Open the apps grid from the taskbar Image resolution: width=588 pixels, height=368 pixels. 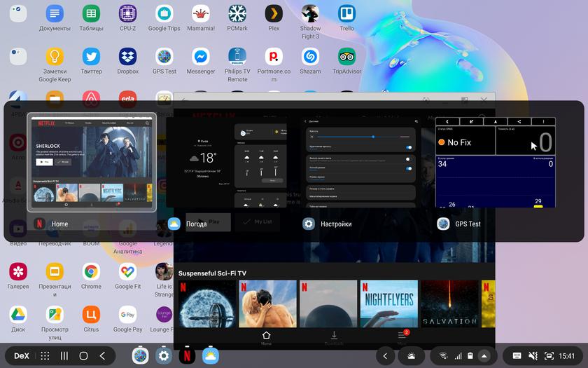pyautogui.click(x=45, y=356)
